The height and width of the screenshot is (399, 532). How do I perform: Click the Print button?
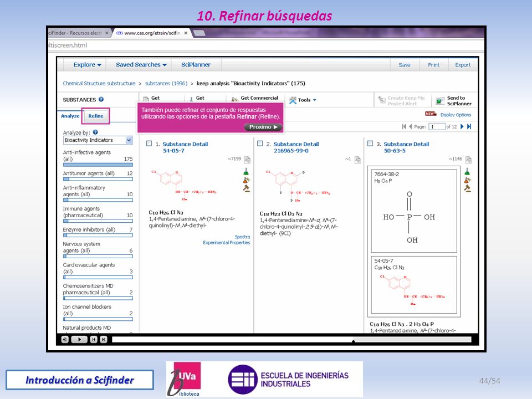(433, 65)
